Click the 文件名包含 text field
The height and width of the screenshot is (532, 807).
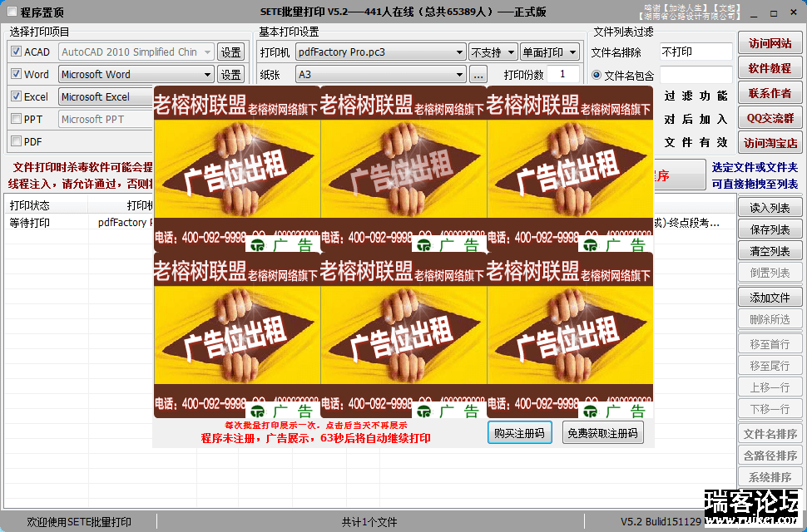tap(696, 75)
